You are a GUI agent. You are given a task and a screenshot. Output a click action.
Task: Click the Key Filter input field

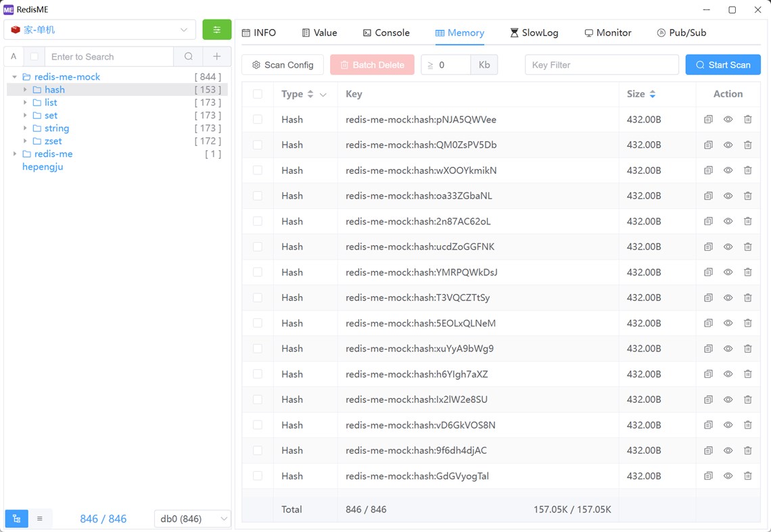click(x=602, y=65)
